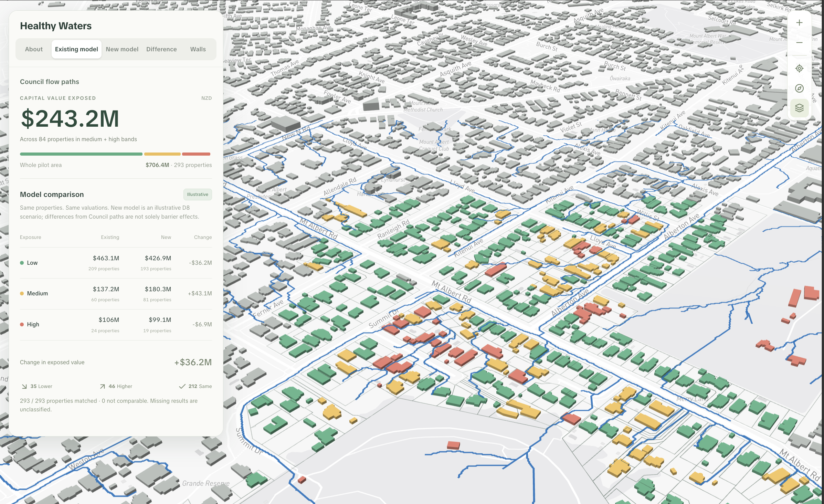Zoom out with the minus map control
The image size is (824, 504).
click(x=799, y=43)
